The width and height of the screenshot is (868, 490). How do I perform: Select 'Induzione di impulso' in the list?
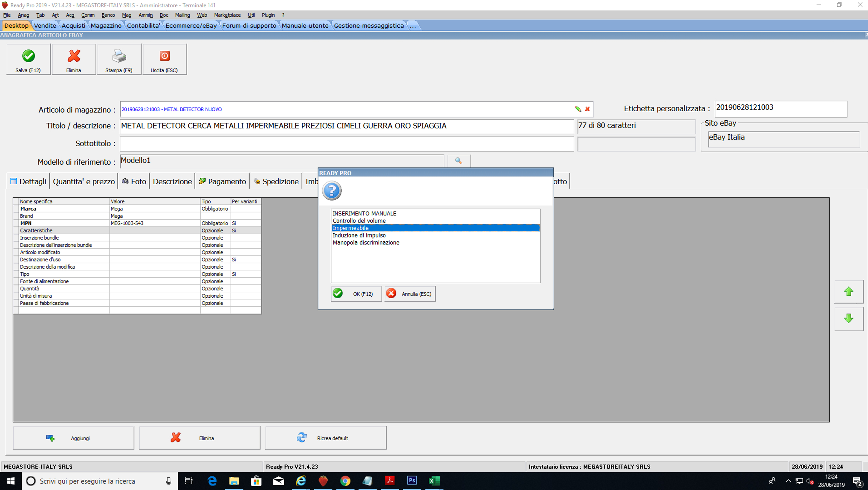(359, 235)
